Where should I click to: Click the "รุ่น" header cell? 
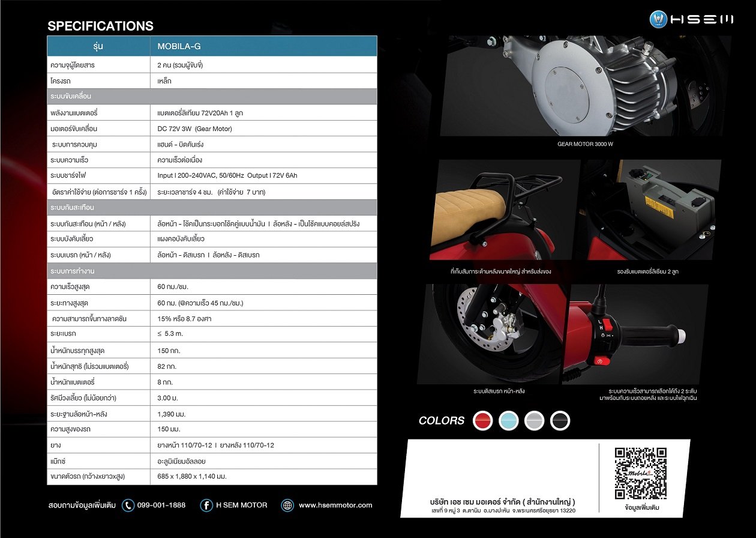(99, 46)
